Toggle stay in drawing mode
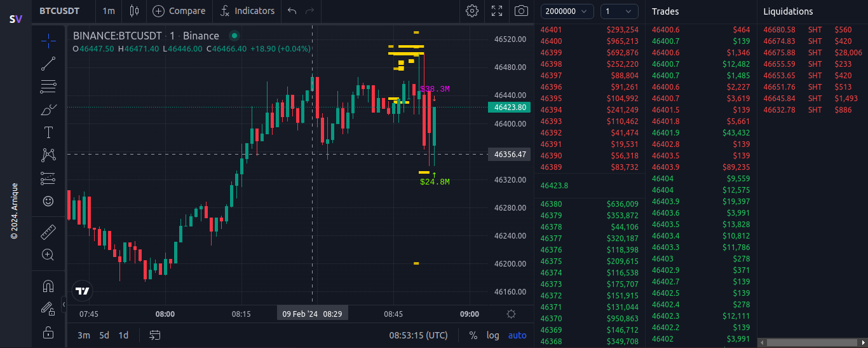 pos(48,309)
